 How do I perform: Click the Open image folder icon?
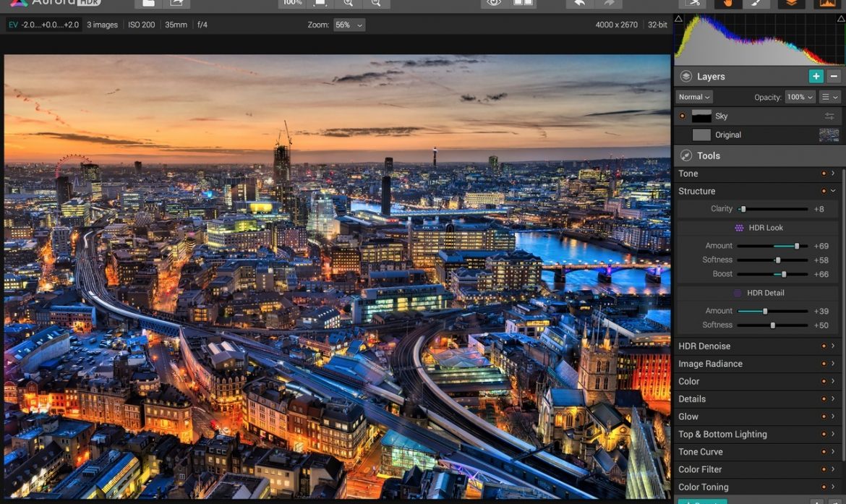tap(148, 3)
